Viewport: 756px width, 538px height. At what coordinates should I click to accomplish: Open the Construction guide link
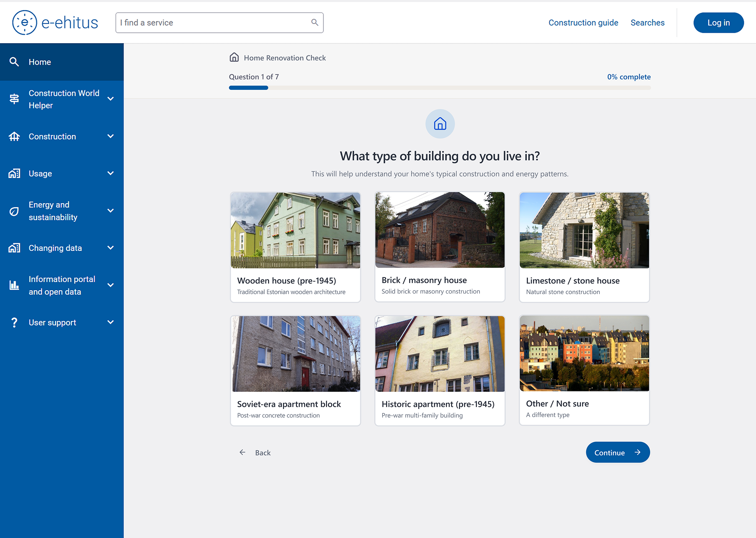click(x=583, y=23)
